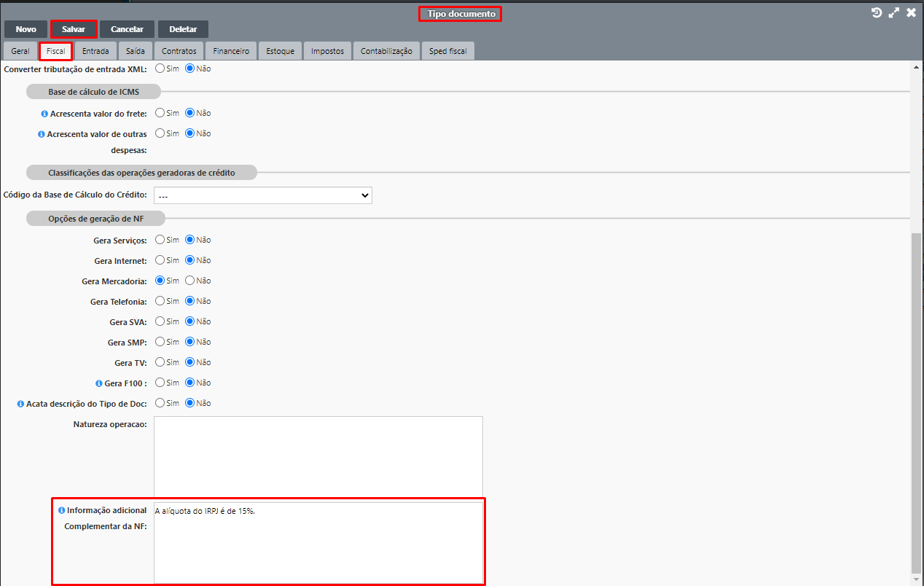Switch to the Geral tab
Screen dimensions: 924x586
(20, 51)
